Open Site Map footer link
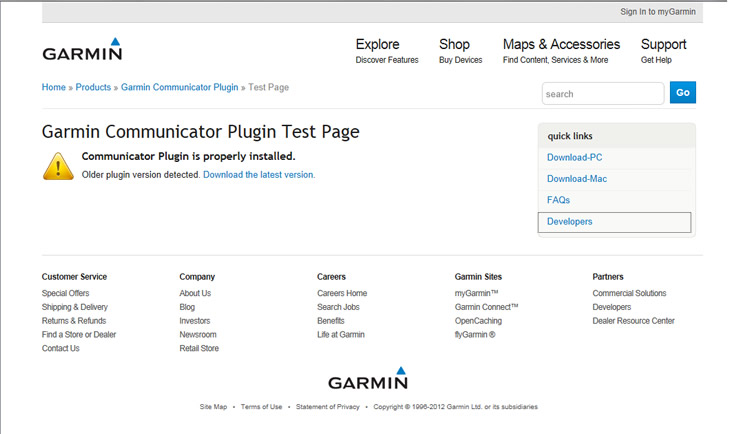The width and height of the screenshot is (730, 434). 213,407
